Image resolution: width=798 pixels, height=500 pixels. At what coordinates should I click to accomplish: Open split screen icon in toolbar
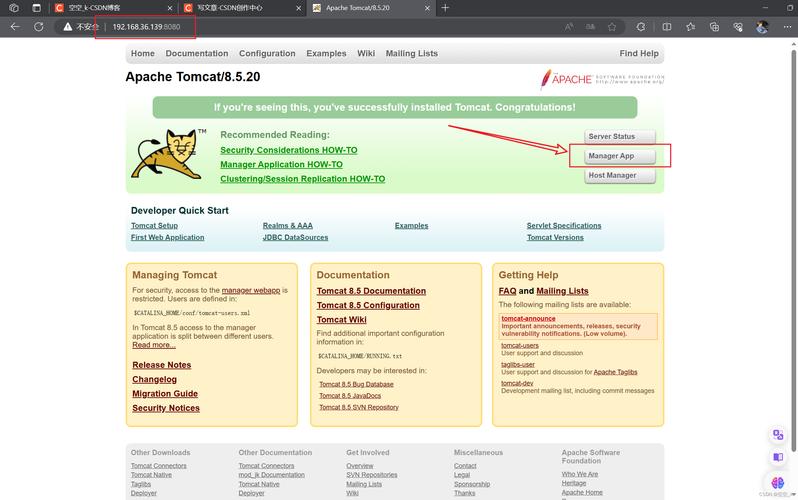coord(667,27)
